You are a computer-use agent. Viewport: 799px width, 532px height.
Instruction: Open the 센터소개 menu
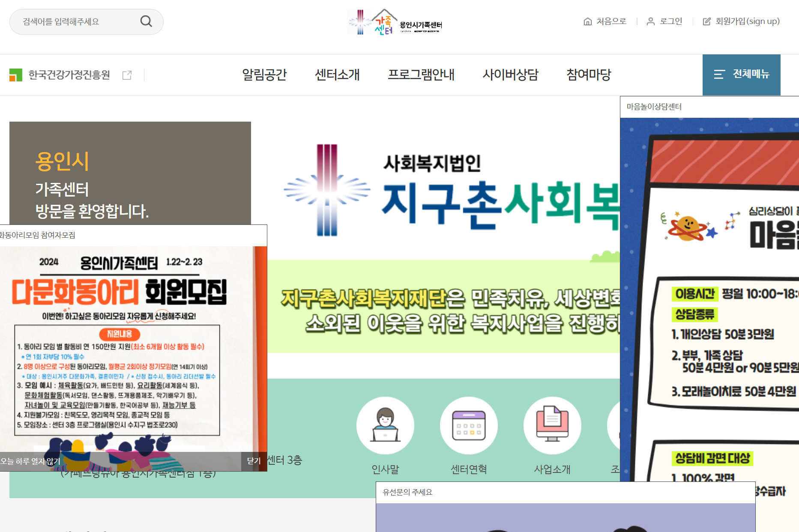tap(337, 75)
